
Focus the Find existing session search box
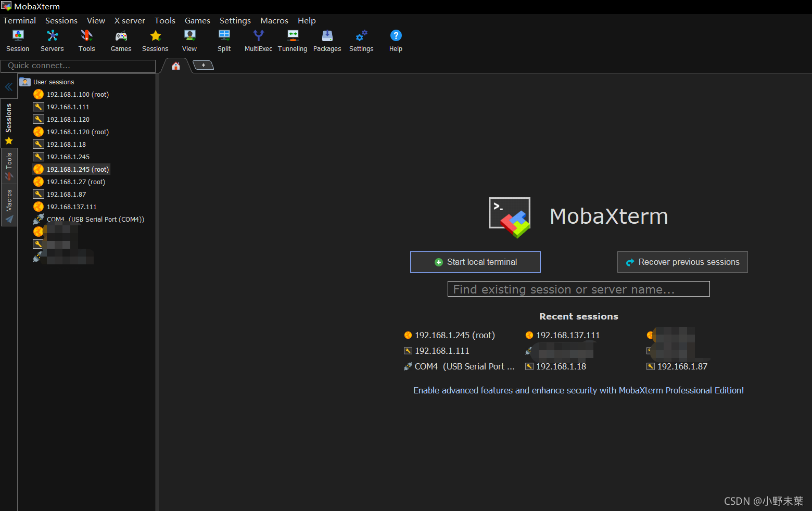point(578,289)
